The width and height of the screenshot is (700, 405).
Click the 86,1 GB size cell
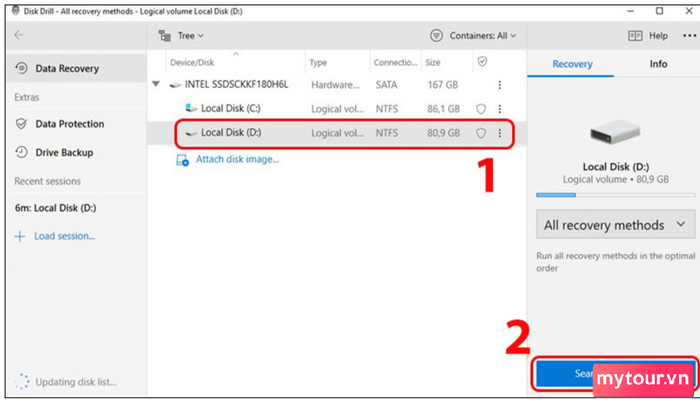443,109
